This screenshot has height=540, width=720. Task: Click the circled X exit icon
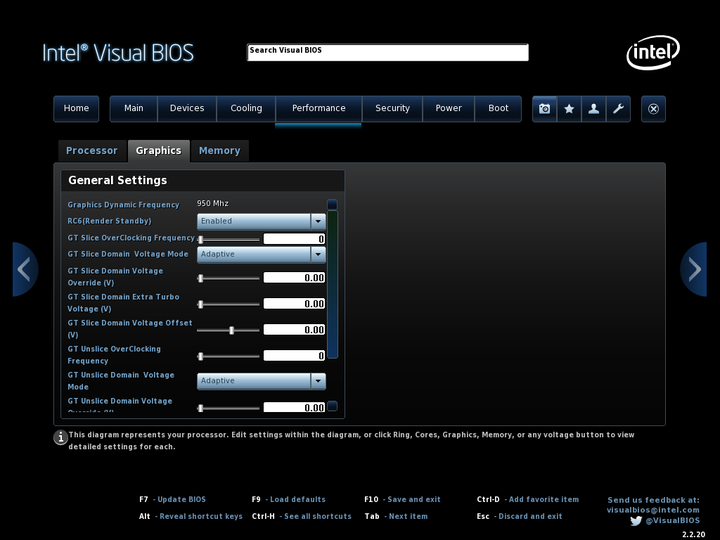653,109
